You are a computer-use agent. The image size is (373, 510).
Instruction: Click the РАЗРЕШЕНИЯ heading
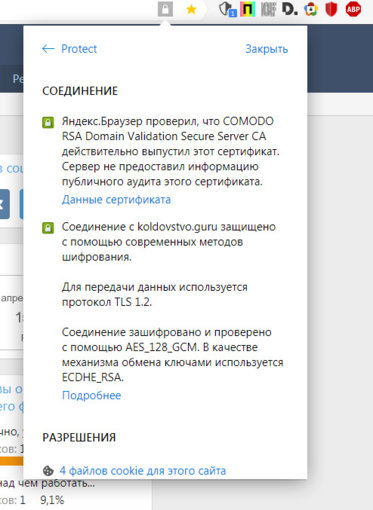pyautogui.click(x=79, y=437)
